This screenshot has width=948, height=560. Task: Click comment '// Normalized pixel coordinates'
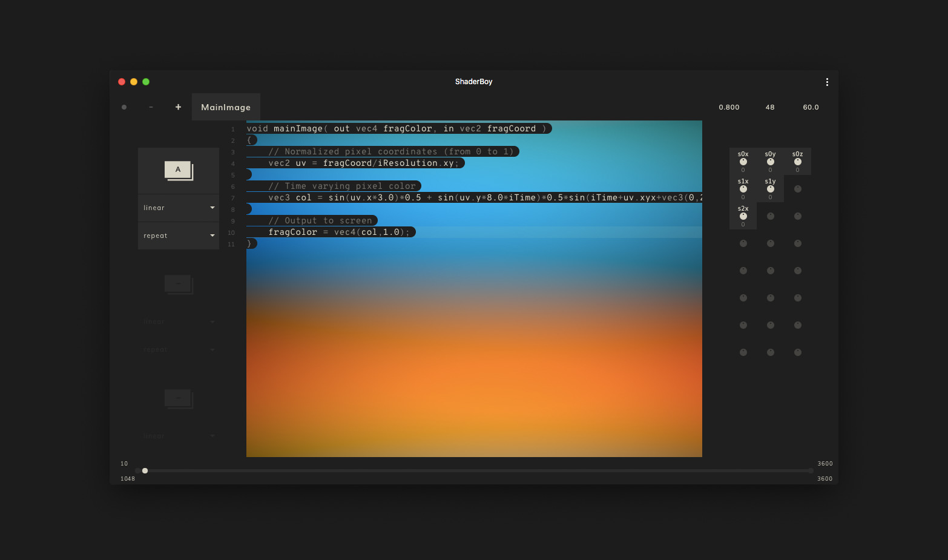(391, 151)
